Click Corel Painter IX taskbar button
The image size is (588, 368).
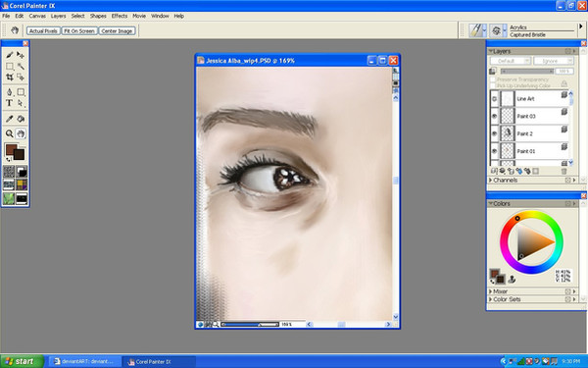pyautogui.click(x=159, y=361)
